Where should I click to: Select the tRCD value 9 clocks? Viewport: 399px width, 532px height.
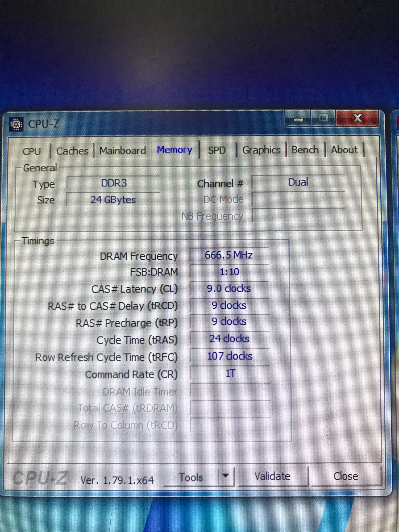click(x=229, y=306)
